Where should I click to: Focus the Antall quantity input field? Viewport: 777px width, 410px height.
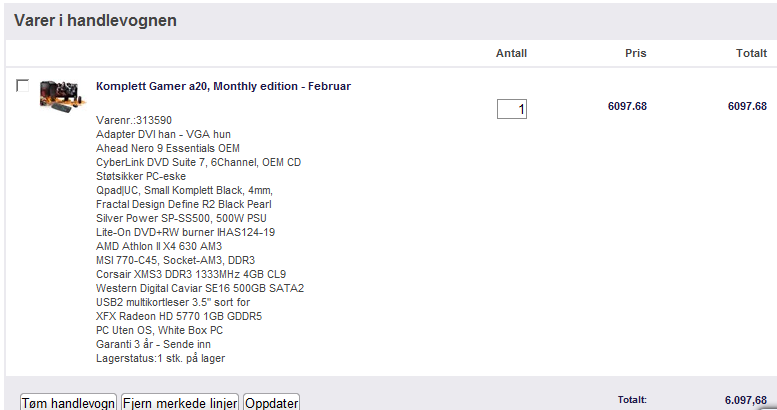point(512,109)
